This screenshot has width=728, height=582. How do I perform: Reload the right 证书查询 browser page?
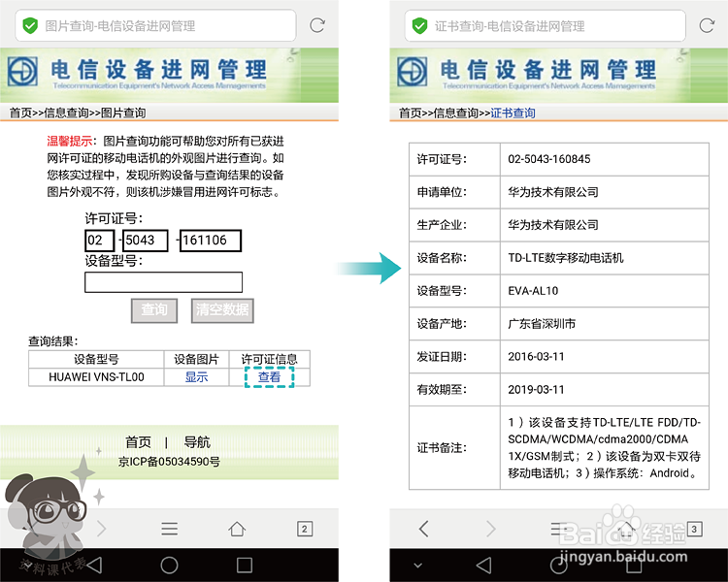pos(707,25)
